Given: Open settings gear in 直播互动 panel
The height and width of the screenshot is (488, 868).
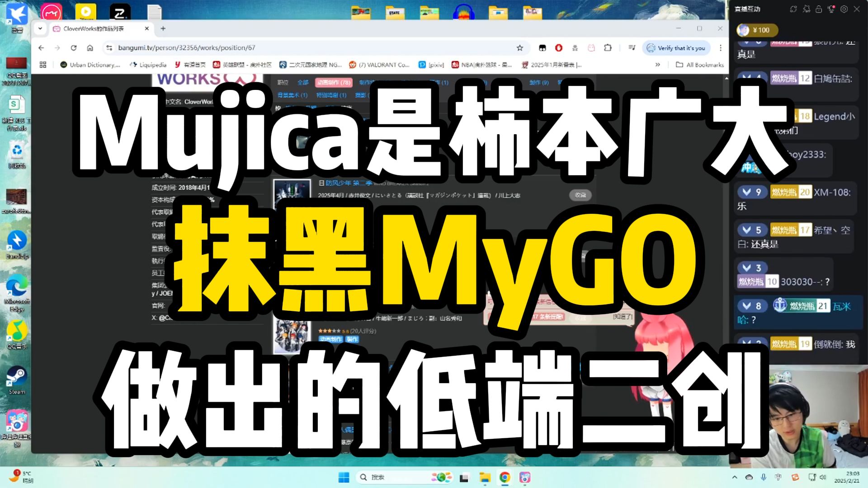Looking at the screenshot, I should point(844,9).
